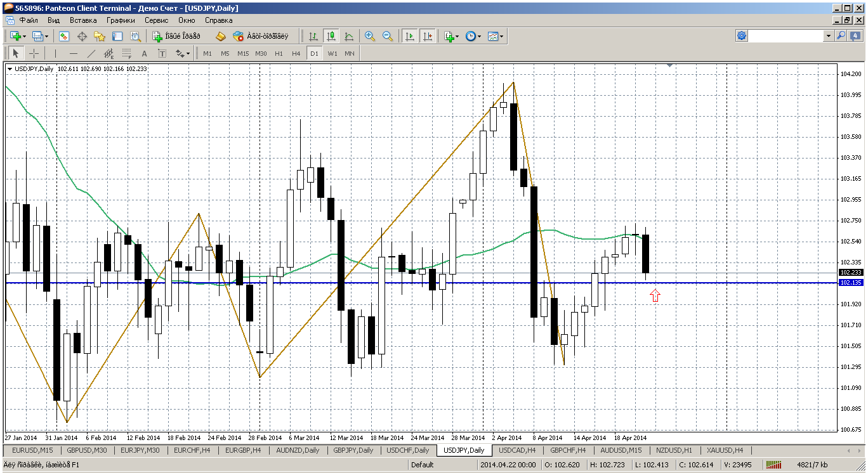
Task: Show the Market Watch window
Action: click(64, 36)
